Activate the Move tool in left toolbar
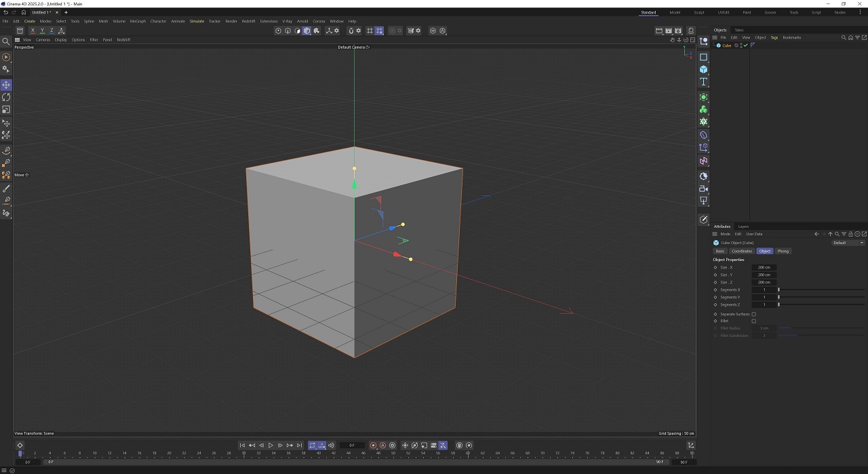 (x=6, y=85)
